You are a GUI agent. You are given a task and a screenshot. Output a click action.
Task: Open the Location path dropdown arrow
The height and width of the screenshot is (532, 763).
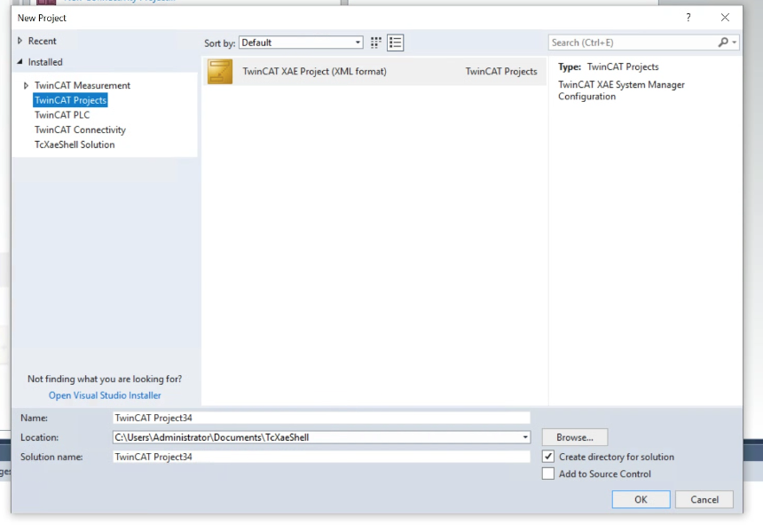(x=525, y=437)
